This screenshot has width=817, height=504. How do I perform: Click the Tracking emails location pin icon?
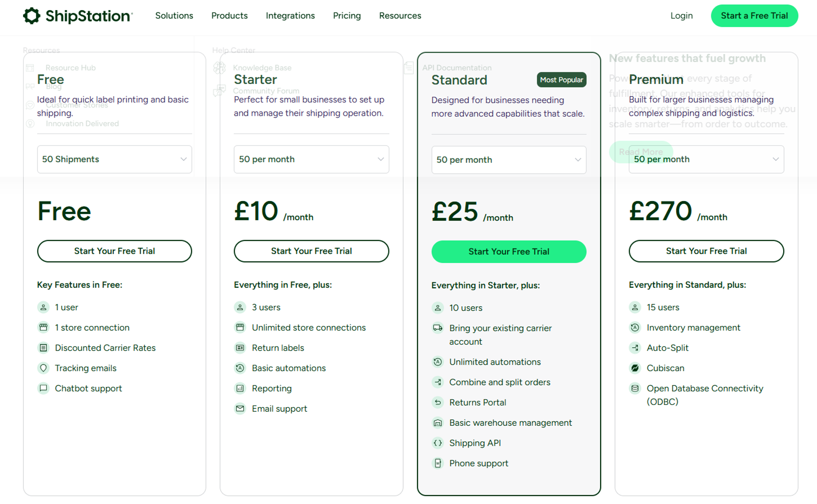coord(43,368)
